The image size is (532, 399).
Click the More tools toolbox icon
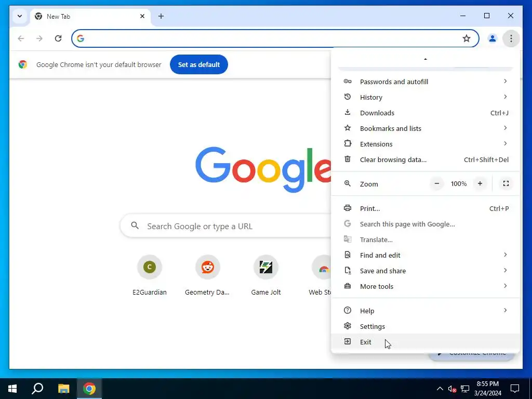coord(348,286)
